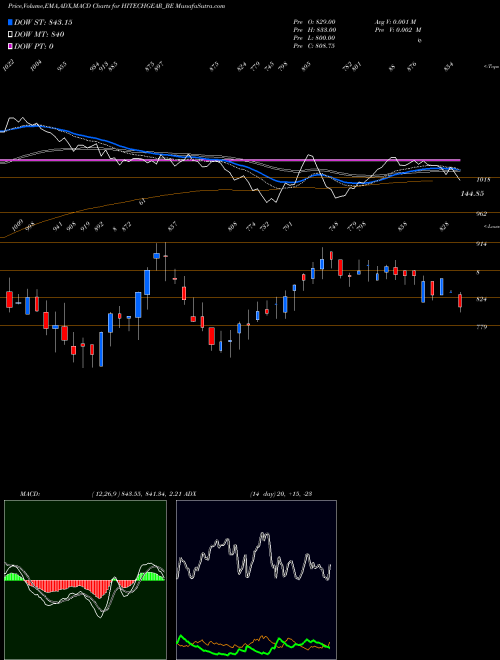500x660 pixels.
Task: Click the magenta horizontal DOW PT line
Action: coord(230,160)
